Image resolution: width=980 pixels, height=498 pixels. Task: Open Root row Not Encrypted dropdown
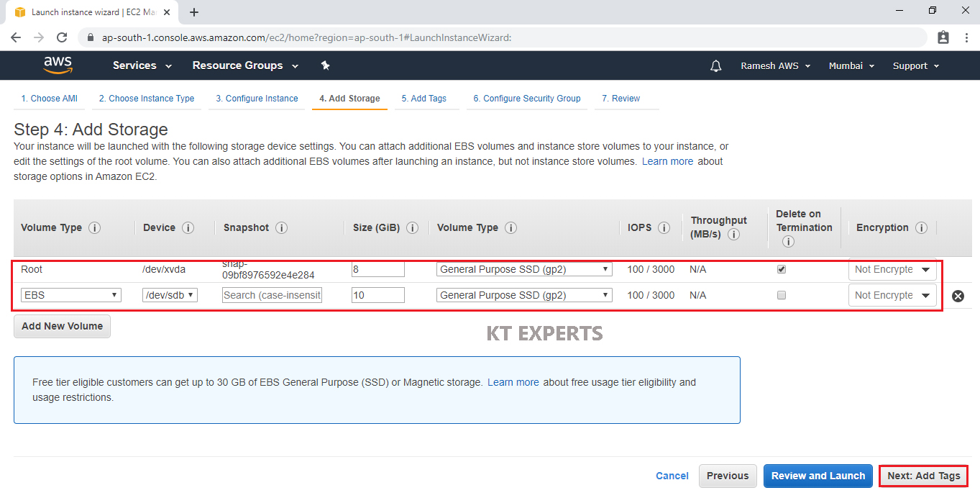click(892, 270)
